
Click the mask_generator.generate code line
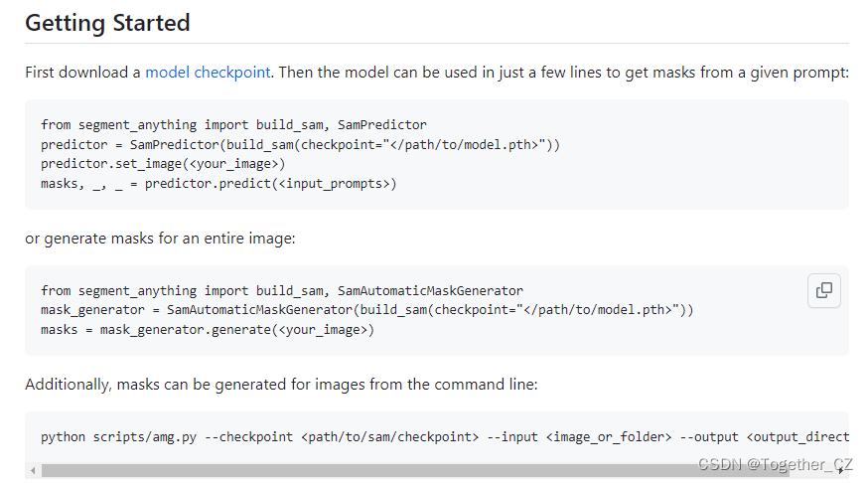point(208,330)
